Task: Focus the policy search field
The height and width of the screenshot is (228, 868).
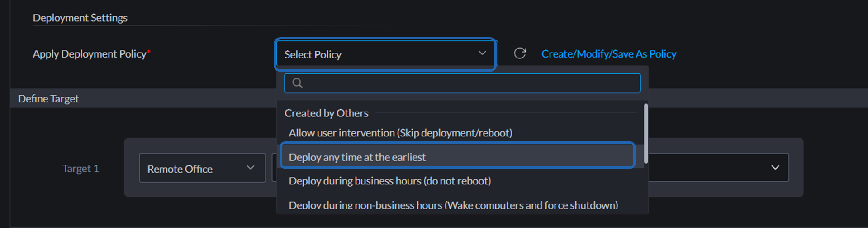Action: pyautogui.click(x=462, y=83)
